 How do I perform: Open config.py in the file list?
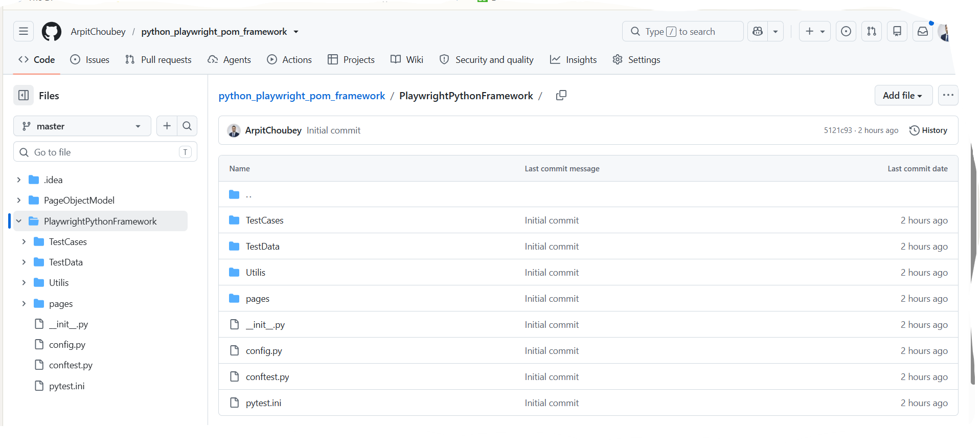pyautogui.click(x=264, y=351)
